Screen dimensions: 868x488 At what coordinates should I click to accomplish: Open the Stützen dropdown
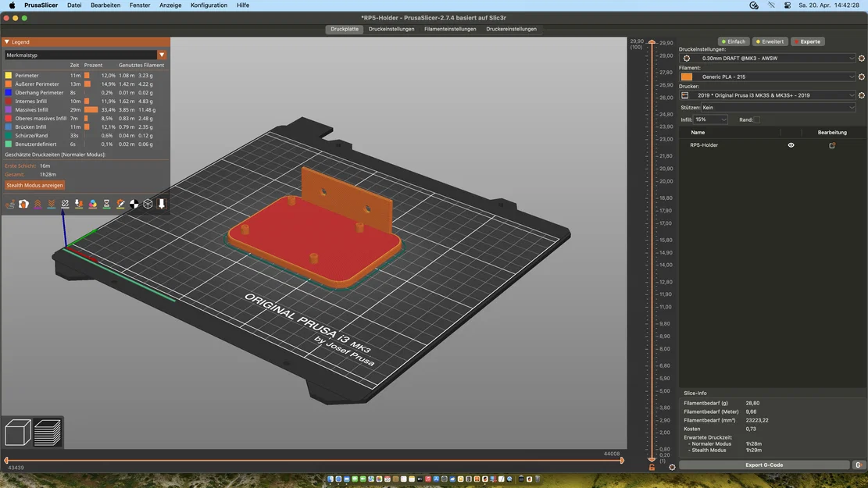(x=777, y=108)
